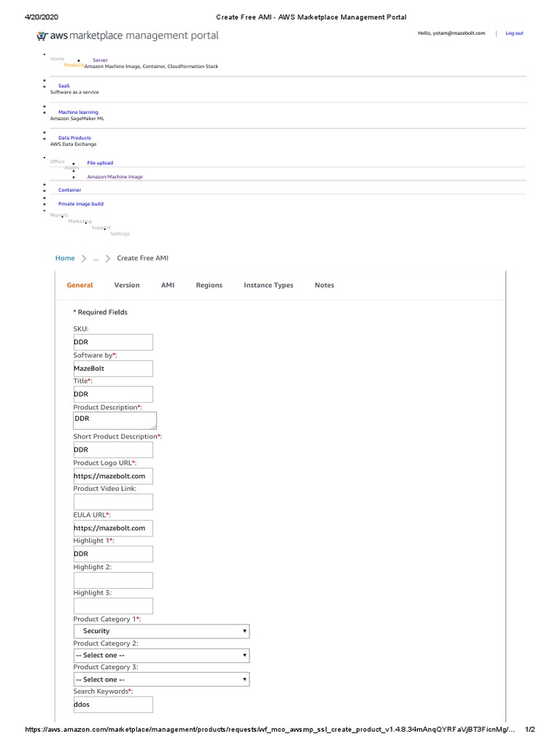Switch to the Version tab
The width and height of the screenshot is (560, 747).
pyautogui.click(x=127, y=285)
